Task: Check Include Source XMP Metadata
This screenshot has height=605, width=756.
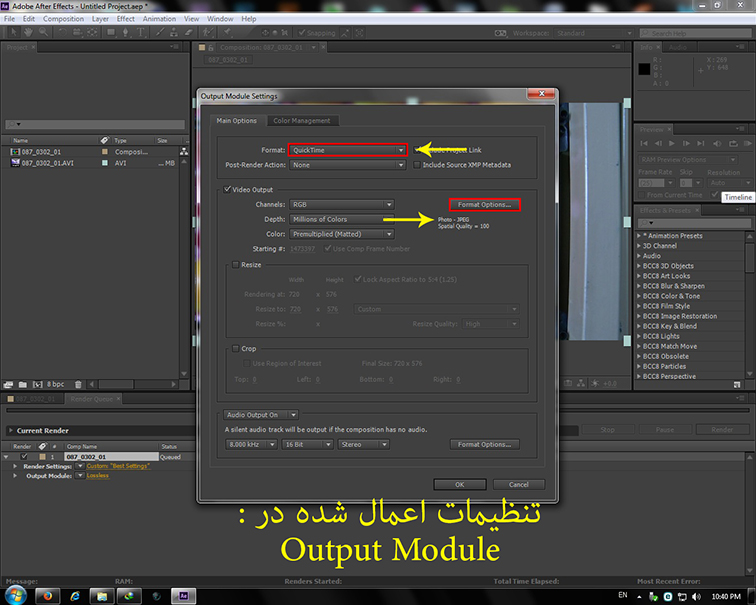Action: 417,164
